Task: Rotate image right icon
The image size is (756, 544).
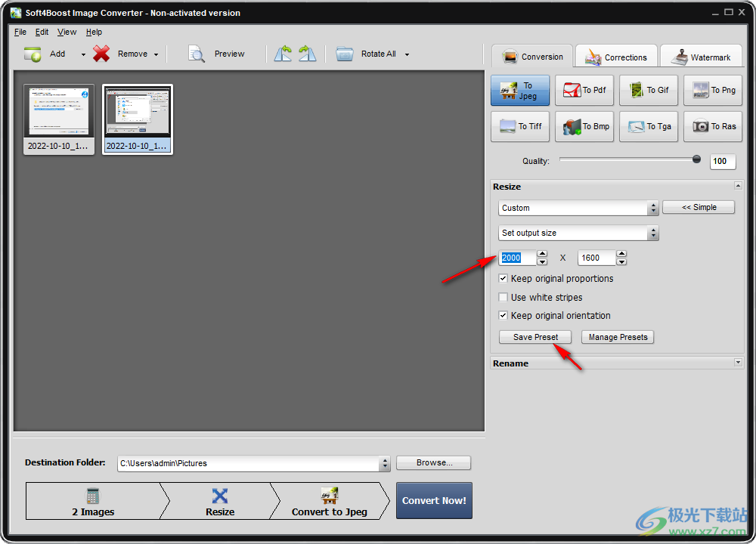Action: pos(307,54)
